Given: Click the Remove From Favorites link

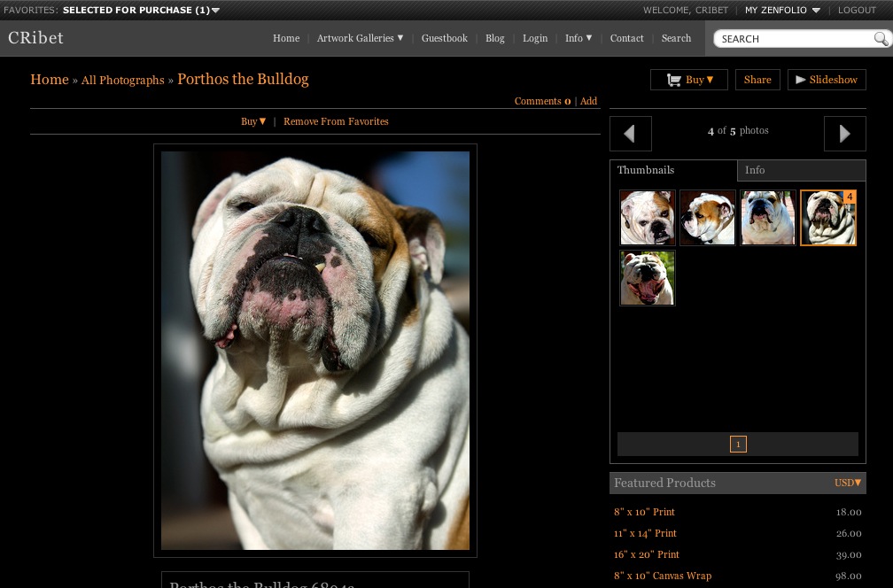Looking at the screenshot, I should 336,121.
